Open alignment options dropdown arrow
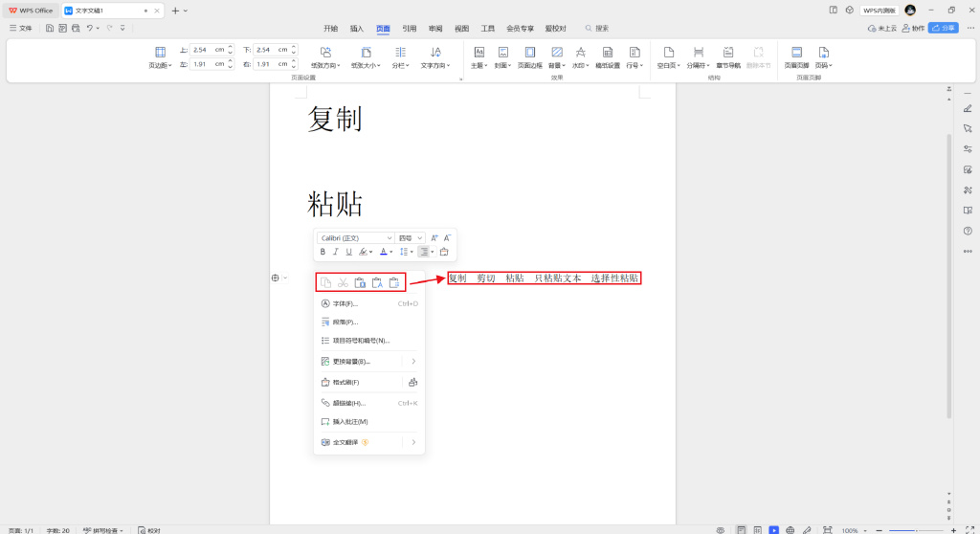The image size is (980, 534). click(x=433, y=252)
